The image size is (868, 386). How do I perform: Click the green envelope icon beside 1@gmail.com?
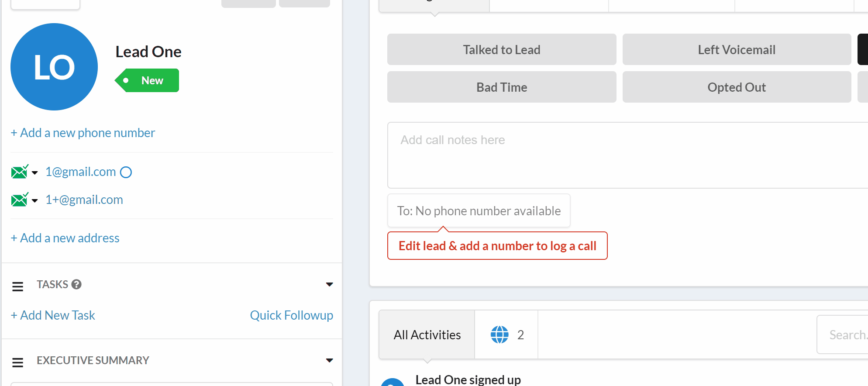pos(19,172)
